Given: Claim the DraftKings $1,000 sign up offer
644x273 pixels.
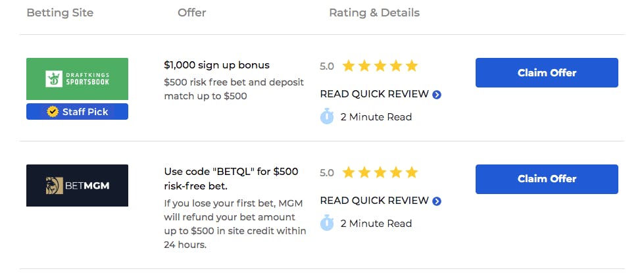Looking at the screenshot, I should (x=547, y=72).
